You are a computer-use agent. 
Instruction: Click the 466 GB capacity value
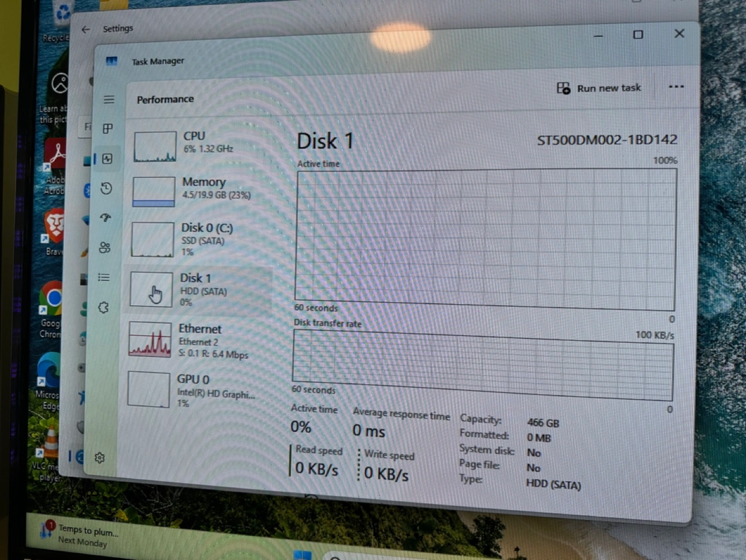[x=543, y=423]
